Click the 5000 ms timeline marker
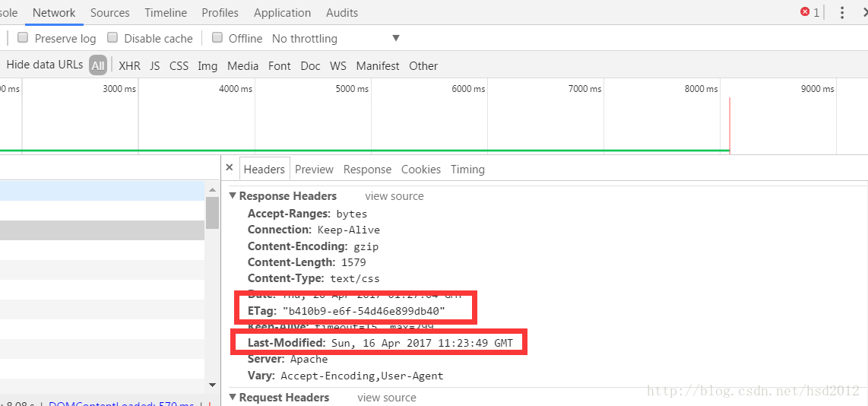Screen dimensions: 868x406 click(x=352, y=89)
